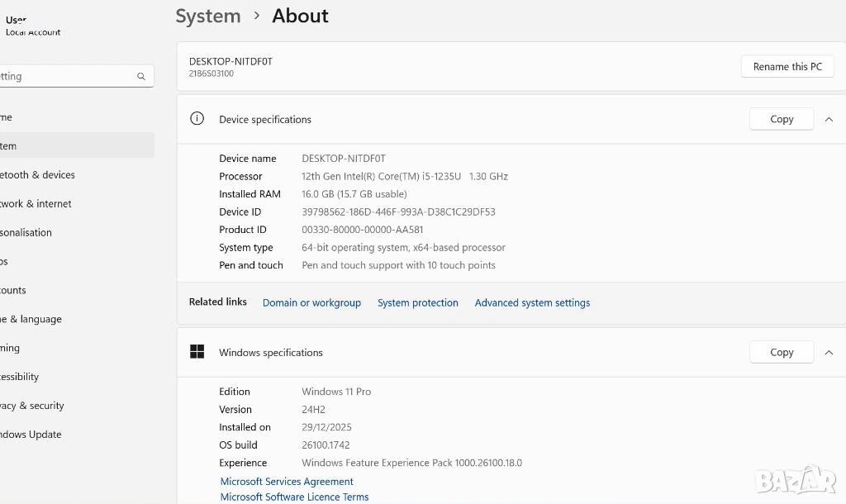
Task: Click the Find a setting search field
Action: click(x=66, y=76)
